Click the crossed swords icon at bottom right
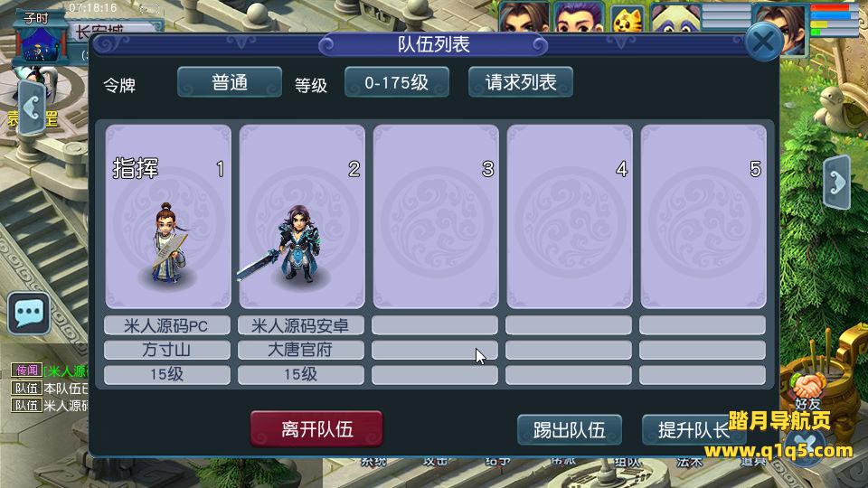Viewport: 868px width, 488px height. [x=806, y=446]
